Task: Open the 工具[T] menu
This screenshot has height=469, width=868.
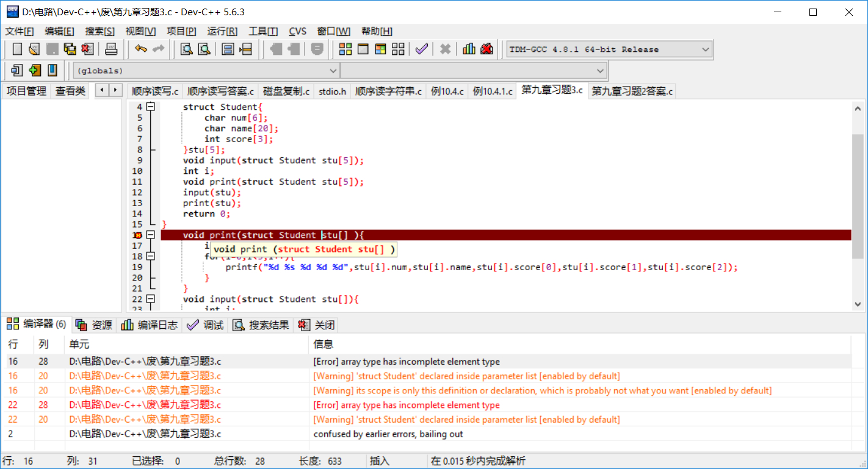Action: (263, 31)
